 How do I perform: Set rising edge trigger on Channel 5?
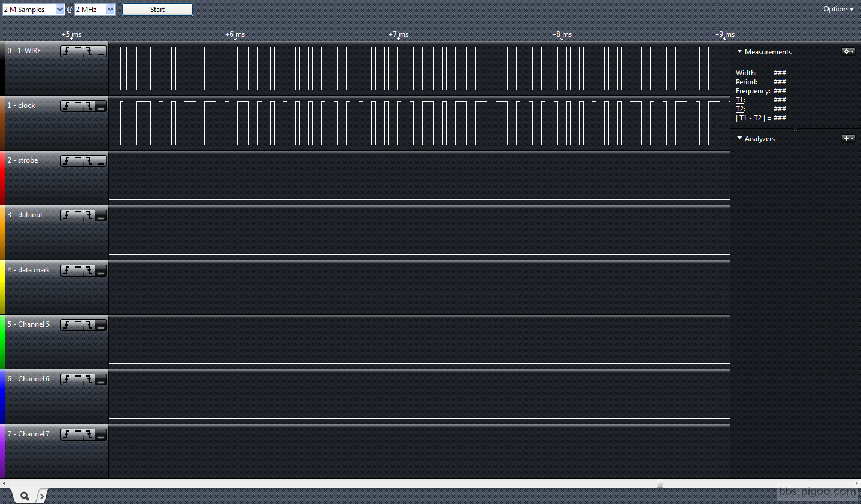(66, 325)
